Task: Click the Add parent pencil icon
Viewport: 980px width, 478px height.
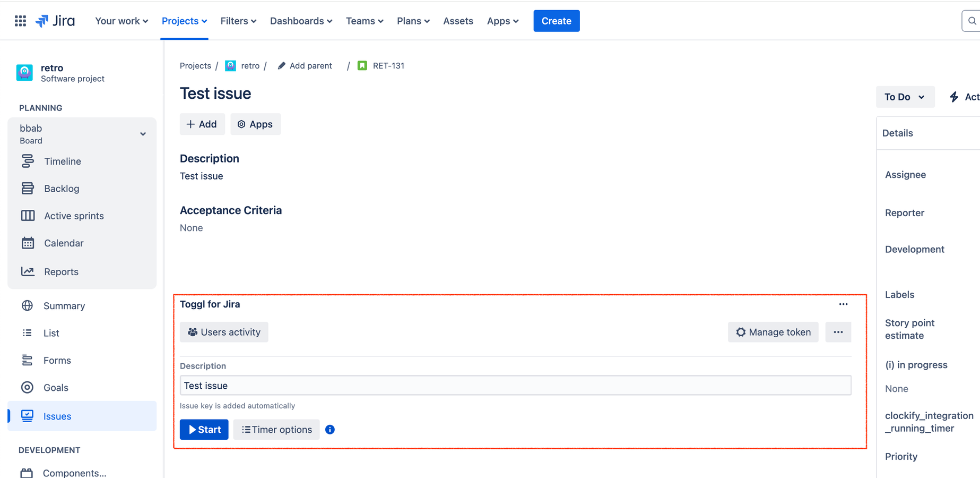Action: point(281,65)
